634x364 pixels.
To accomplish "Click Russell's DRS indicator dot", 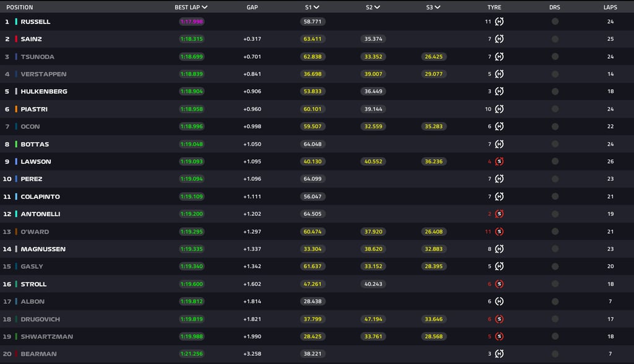I will 555,22.
